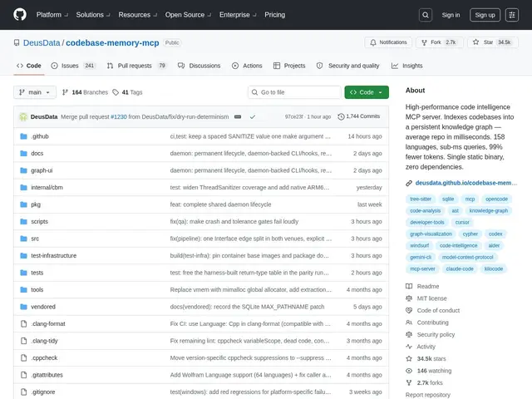
Task: Open the header menu icon beside Sign up
Action: coord(512,15)
